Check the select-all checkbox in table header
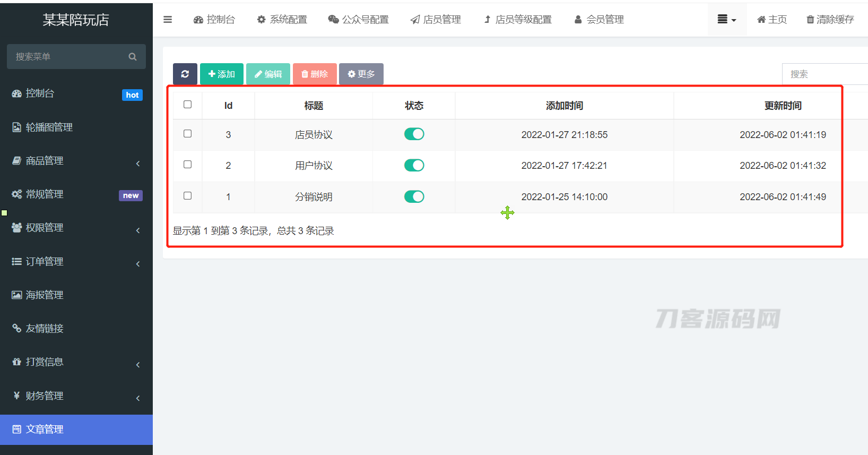The image size is (868, 455). (188, 105)
